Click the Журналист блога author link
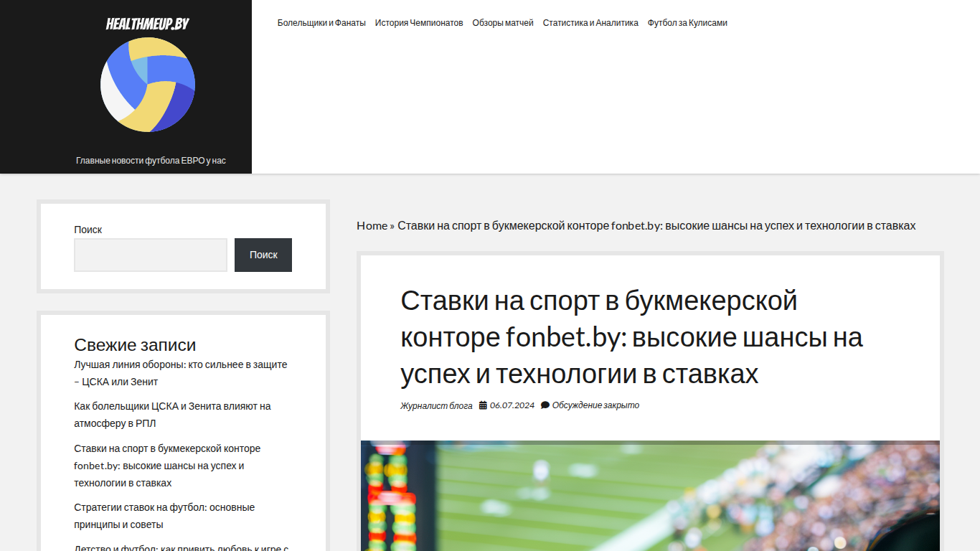Image resolution: width=980 pixels, height=551 pixels. tap(436, 405)
